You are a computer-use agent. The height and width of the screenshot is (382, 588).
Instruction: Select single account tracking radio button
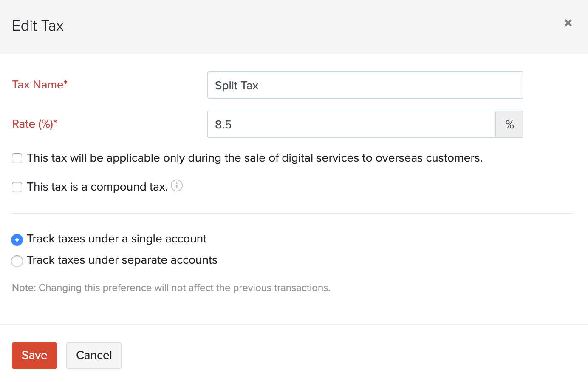[x=17, y=240]
